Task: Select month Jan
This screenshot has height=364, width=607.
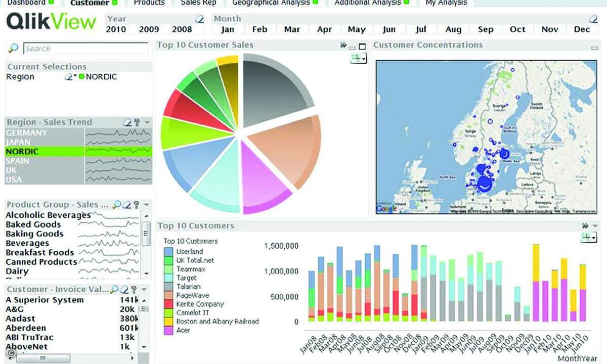Action: (x=228, y=29)
